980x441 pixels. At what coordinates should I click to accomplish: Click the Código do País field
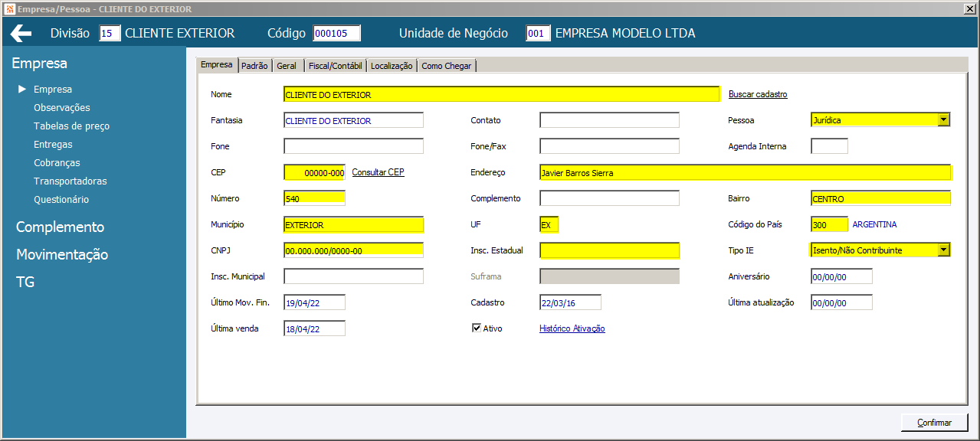(829, 224)
